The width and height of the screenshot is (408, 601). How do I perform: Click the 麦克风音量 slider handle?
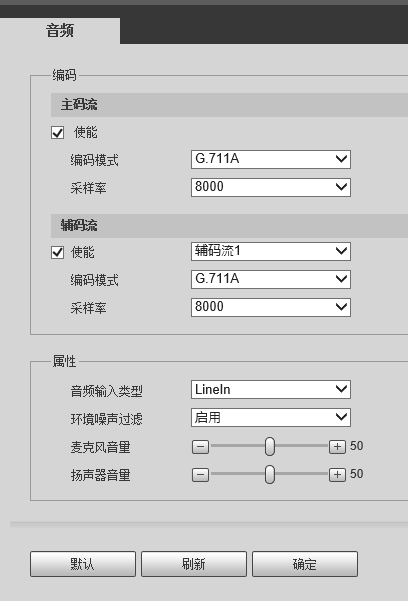click(x=270, y=447)
